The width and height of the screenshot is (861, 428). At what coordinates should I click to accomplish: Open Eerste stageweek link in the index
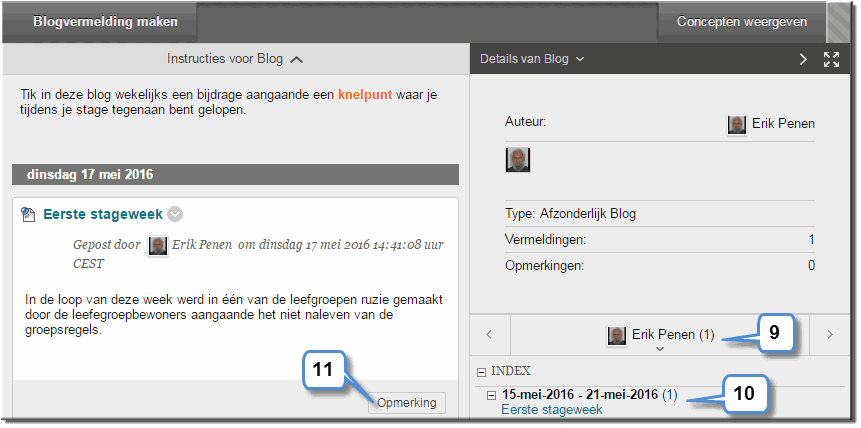tap(552, 410)
